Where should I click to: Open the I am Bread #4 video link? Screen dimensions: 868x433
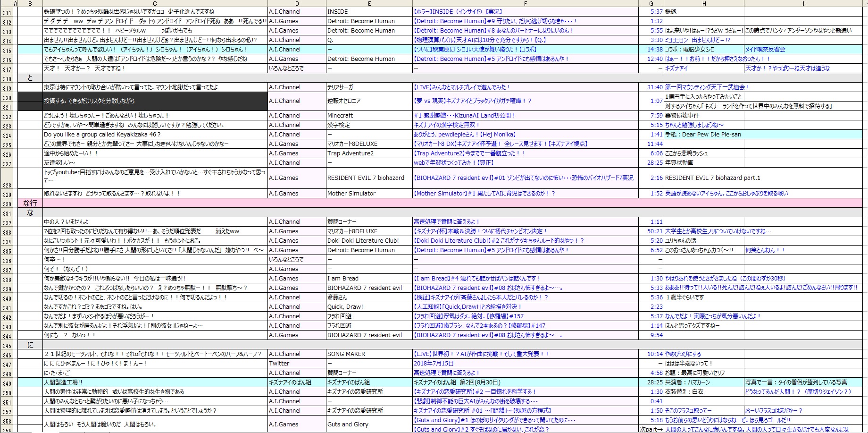[x=476, y=278]
